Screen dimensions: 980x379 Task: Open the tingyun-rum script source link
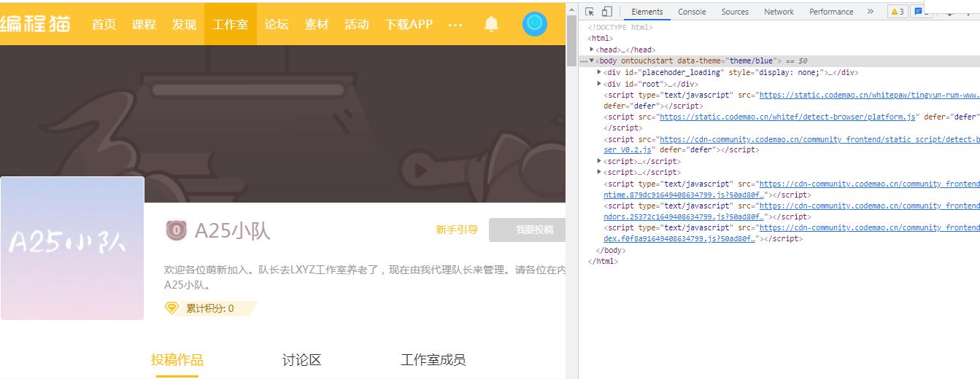pos(869,95)
